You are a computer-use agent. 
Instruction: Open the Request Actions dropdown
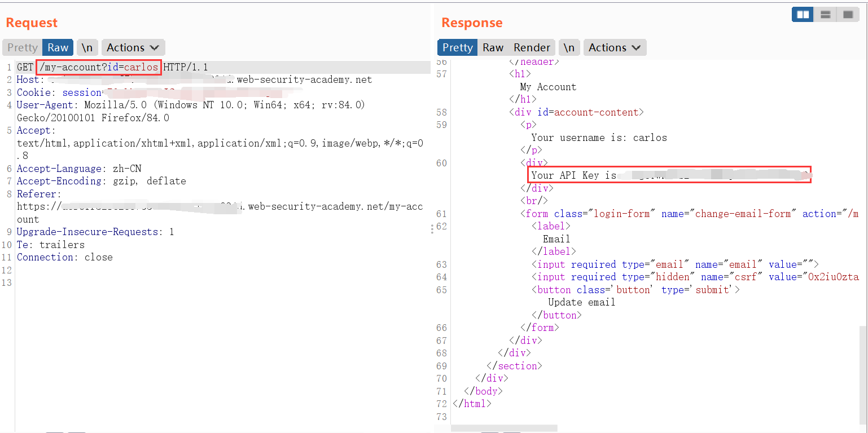point(133,48)
